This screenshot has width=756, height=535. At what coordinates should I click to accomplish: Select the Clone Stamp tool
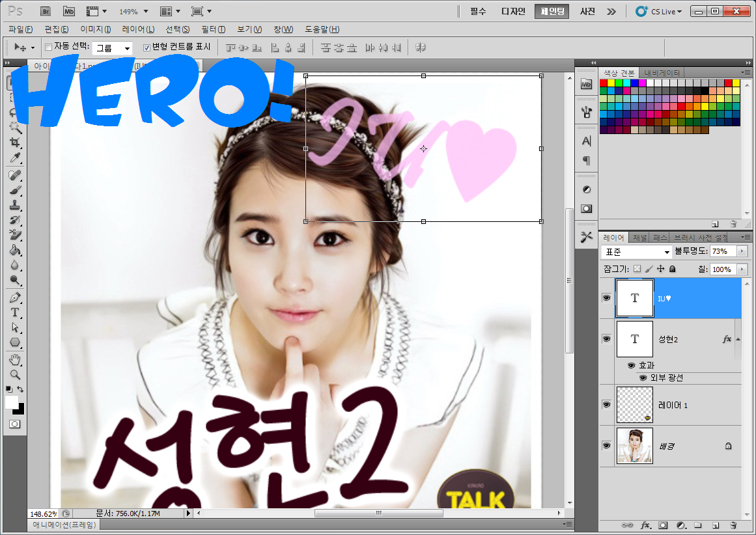click(15, 205)
